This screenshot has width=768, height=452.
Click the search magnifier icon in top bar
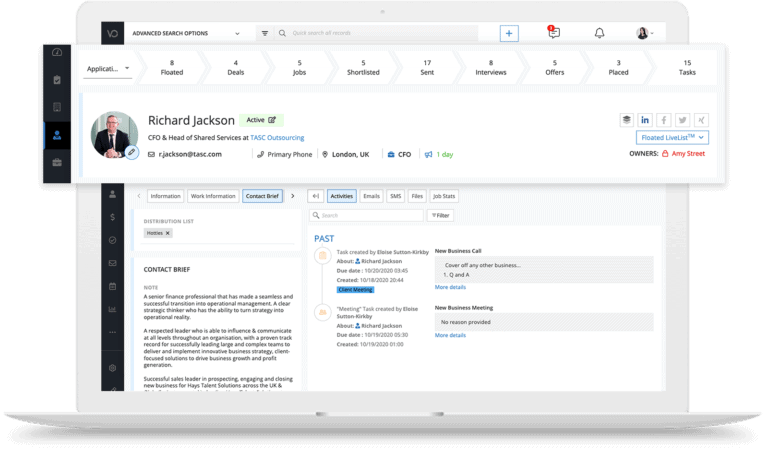282,33
